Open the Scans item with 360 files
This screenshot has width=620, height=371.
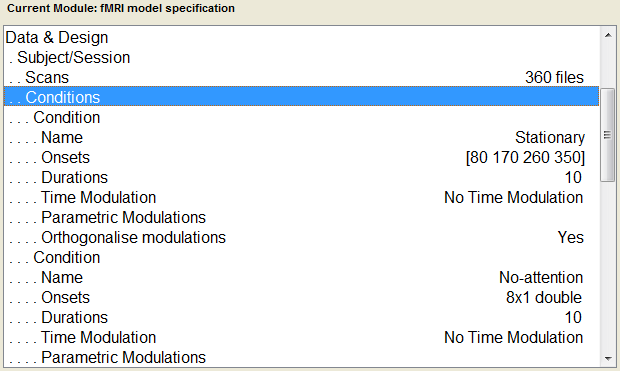[302, 77]
